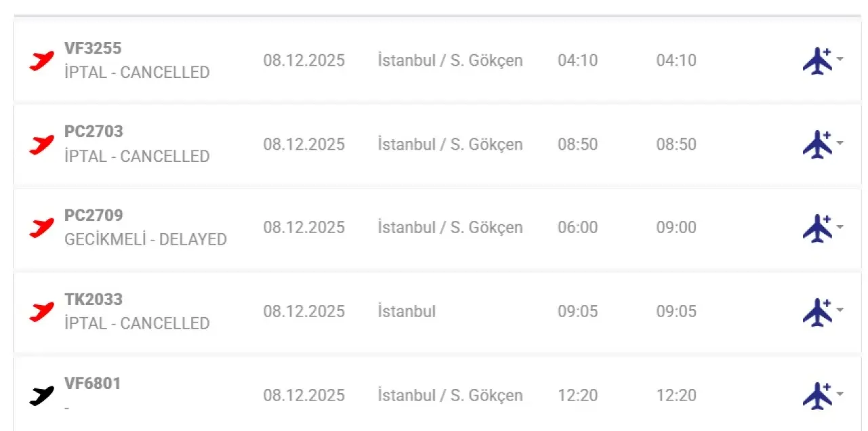Viewport: 868px width, 431px height.
Task: Click the 12:20 scheduled time for VF6801
Action: [578, 396]
